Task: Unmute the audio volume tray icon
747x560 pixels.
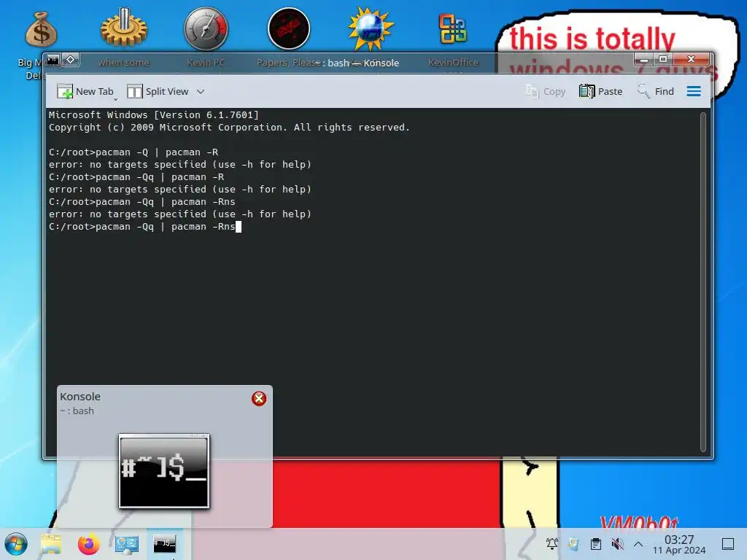Action: [617, 544]
